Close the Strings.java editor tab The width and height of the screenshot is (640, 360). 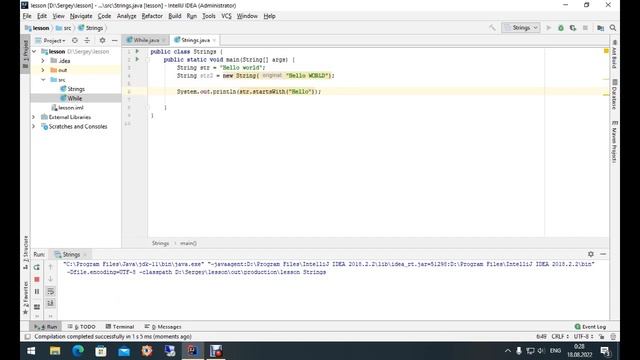click(x=214, y=40)
